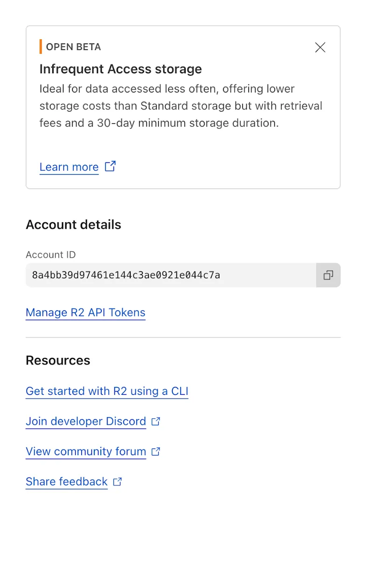Click the beta description paragraph text

181,105
